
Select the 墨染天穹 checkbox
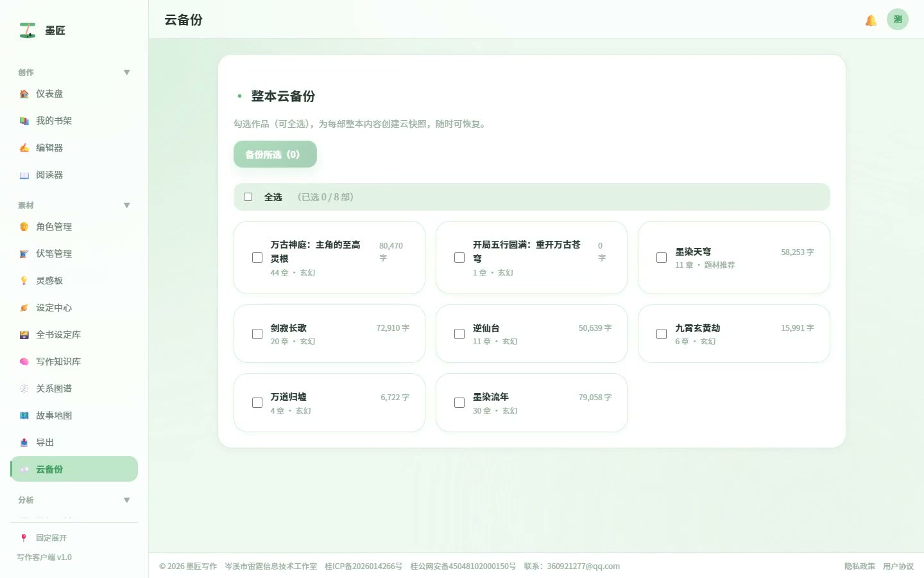[x=662, y=258]
